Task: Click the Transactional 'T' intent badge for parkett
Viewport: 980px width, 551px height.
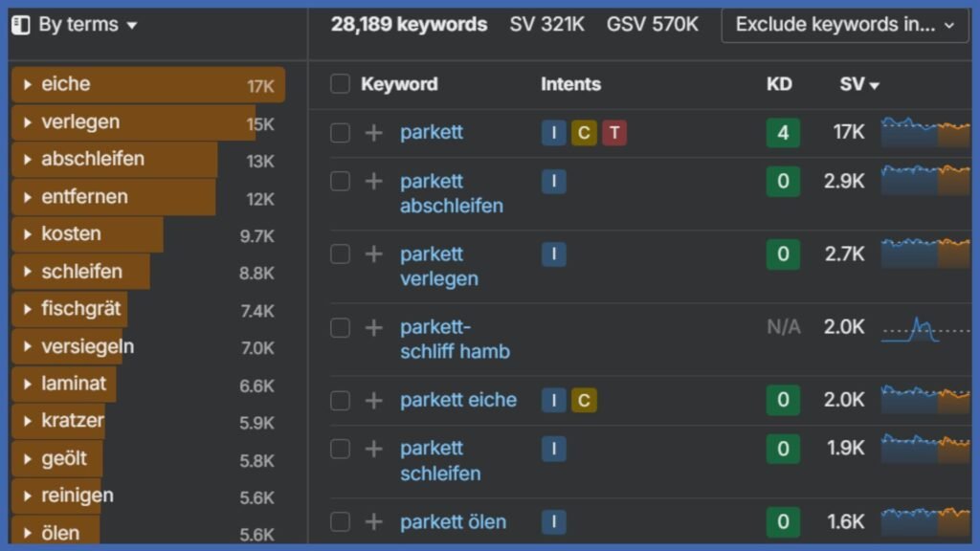Action: coord(614,133)
